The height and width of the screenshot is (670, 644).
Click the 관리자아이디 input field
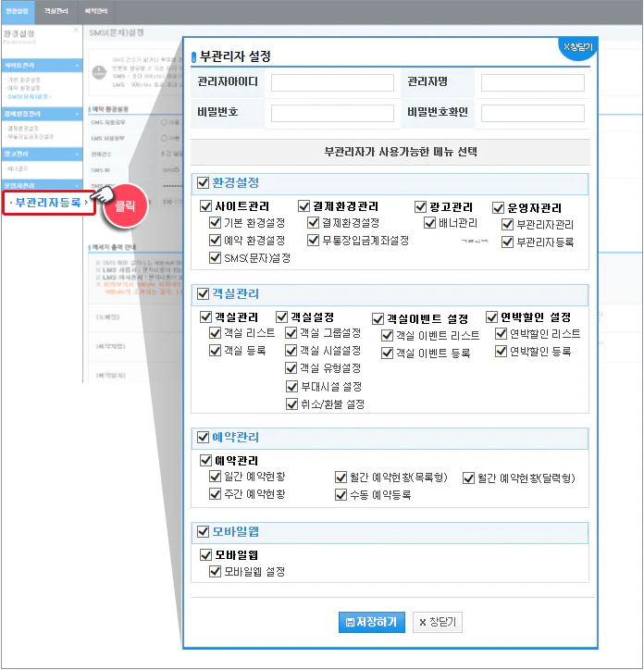tap(332, 83)
